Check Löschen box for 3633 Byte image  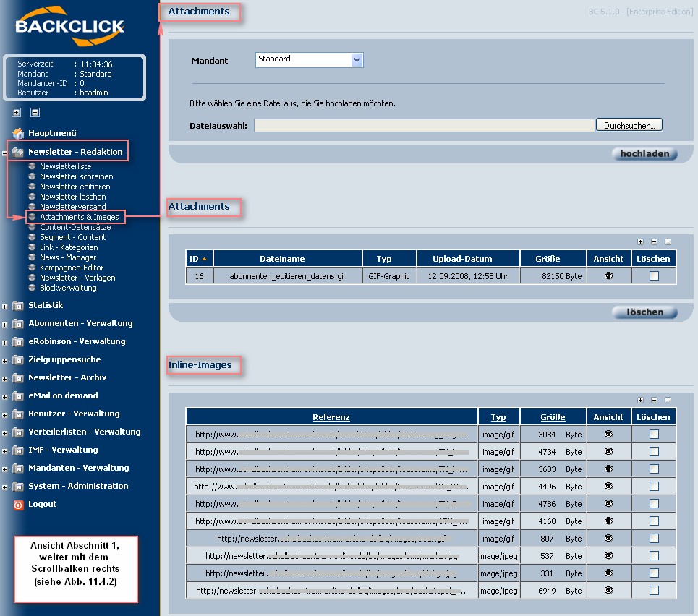[654, 469]
